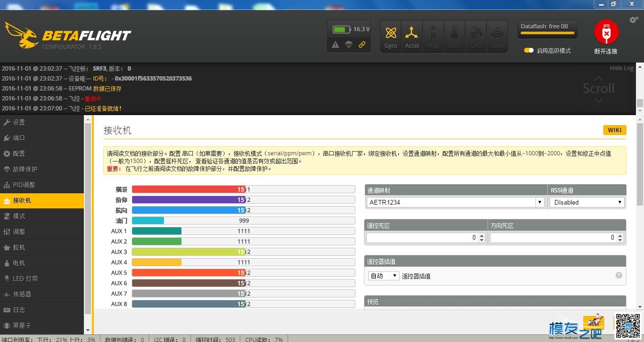
Task: Click the log entry 数据已保存
Action: point(107,89)
